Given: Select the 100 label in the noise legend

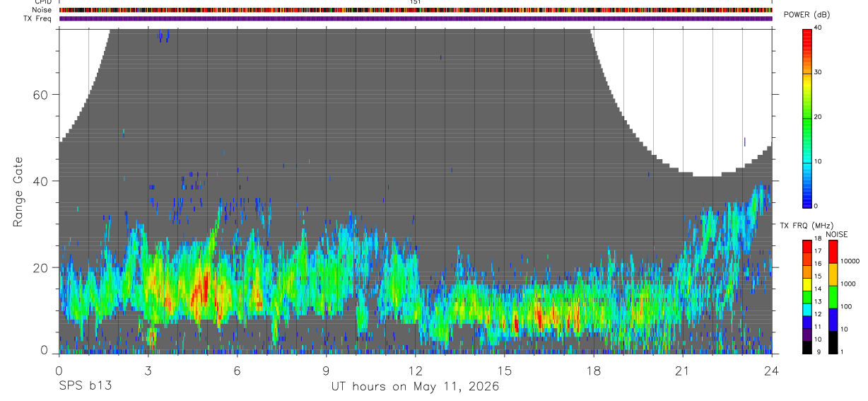Looking at the screenshot, I should point(845,306).
